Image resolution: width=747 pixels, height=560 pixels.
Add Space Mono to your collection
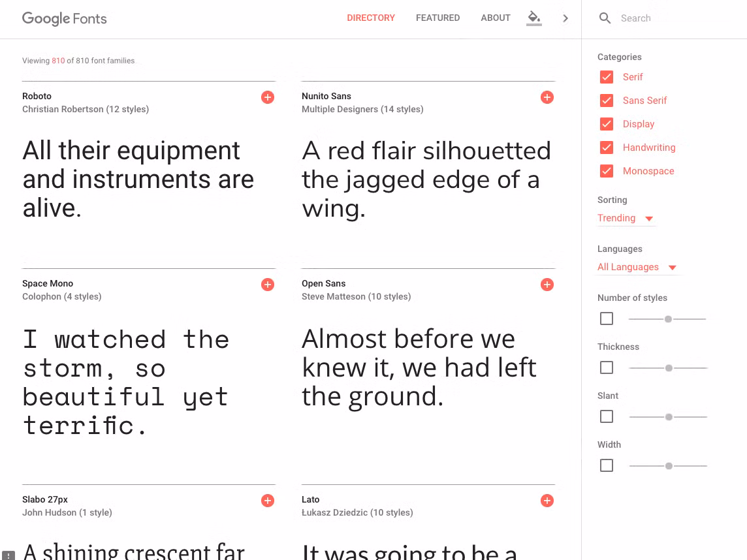click(267, 285)
